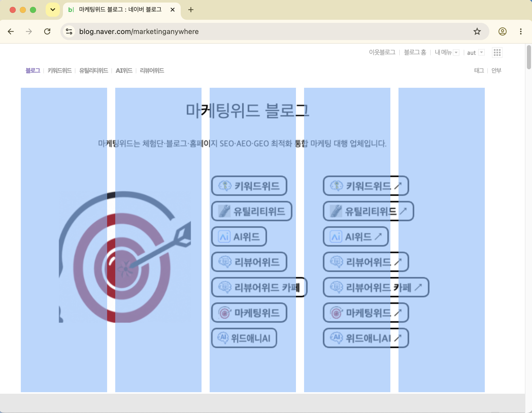Close the 마케팅위드 블로그 tab

click(x=173, y=10)
